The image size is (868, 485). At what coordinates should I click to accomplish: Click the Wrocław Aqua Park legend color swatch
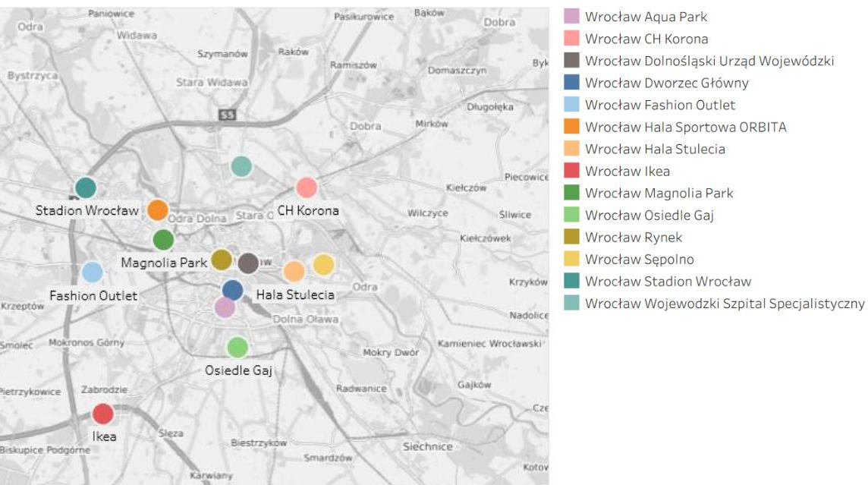click(572, 17)
